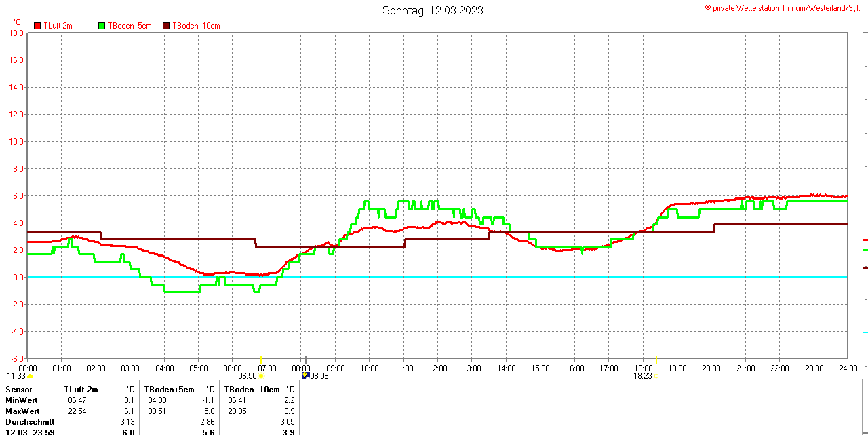Click the TLuft 2m legend label
Screen dimensions: 868x435
click(58, 26)
